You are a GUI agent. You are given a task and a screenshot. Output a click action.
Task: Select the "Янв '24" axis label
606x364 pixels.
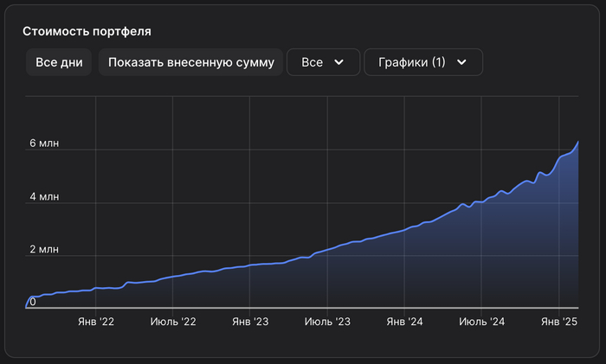click(x=404, y=322)
